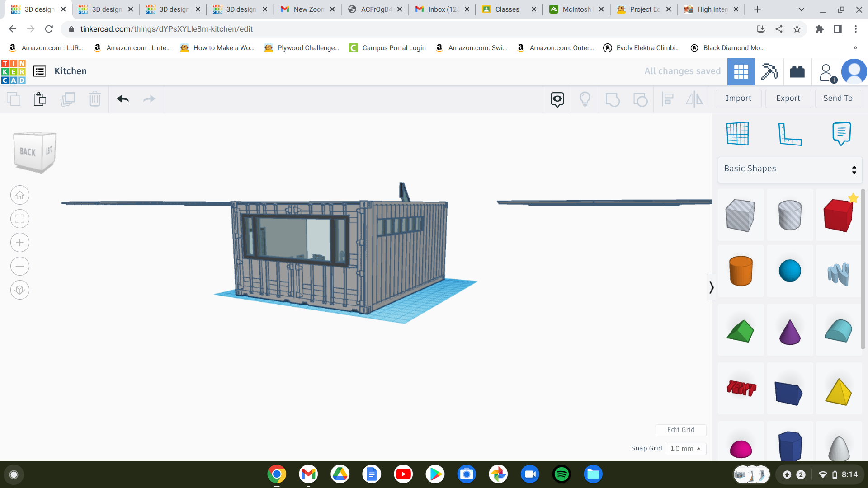Image resolution: width=868 pixels, height=488 pixels.
Task: Click Import to add external model
Action: coord(738,98)
